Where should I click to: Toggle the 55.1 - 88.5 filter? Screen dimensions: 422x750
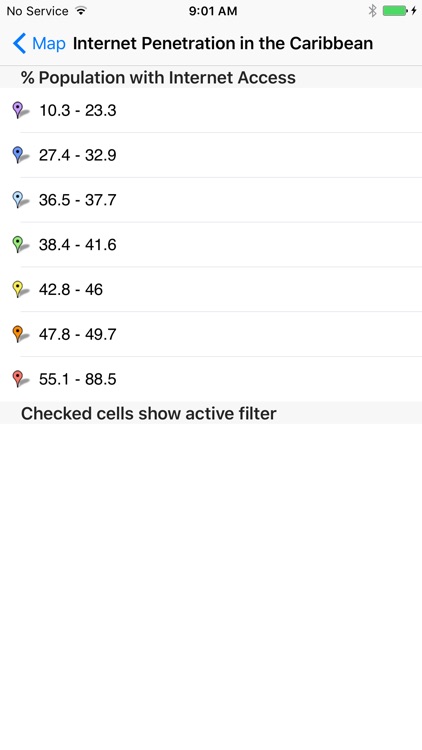(x=211, y=379)
